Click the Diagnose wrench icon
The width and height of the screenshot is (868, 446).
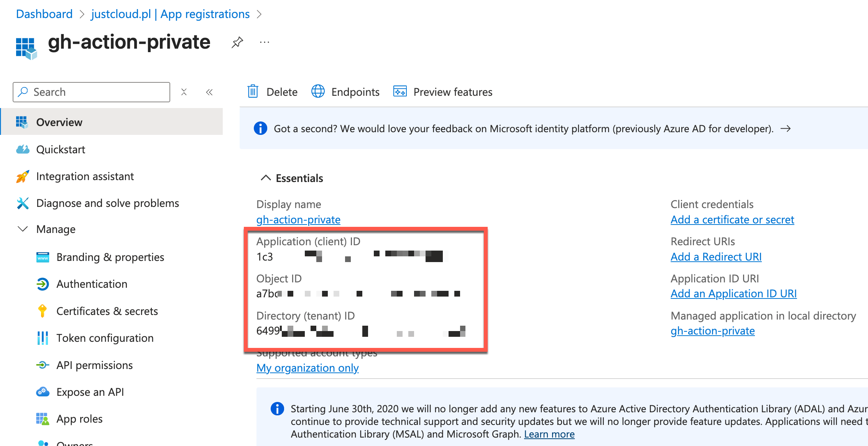23,203
